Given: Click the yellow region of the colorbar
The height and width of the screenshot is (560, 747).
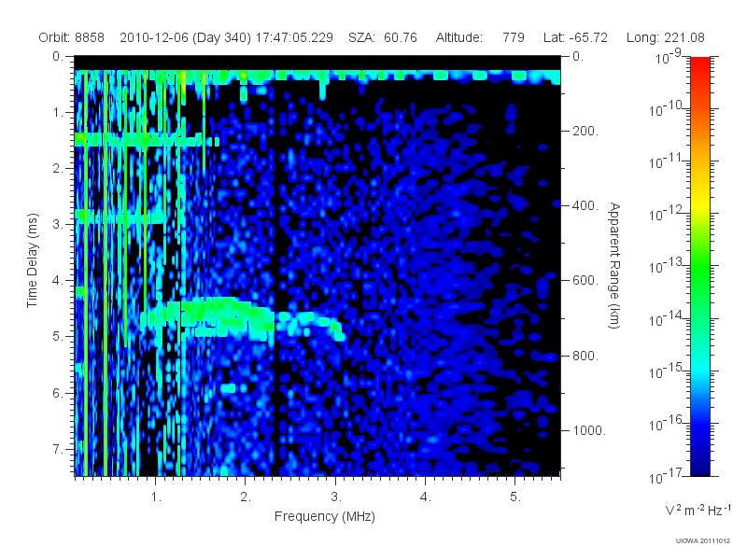Looking at the screenshot, I should click(700, 203).
